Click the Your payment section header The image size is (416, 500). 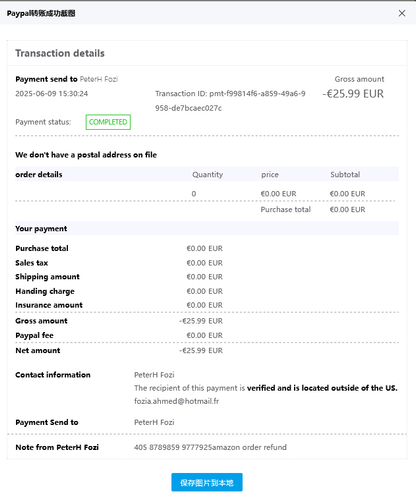pos(41,229)
